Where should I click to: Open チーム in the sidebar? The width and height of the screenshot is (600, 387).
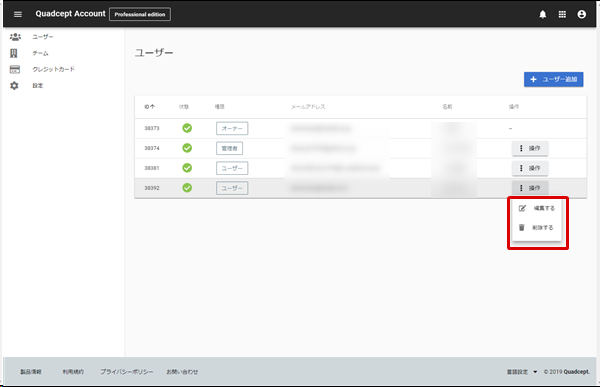tap(40, 53)
